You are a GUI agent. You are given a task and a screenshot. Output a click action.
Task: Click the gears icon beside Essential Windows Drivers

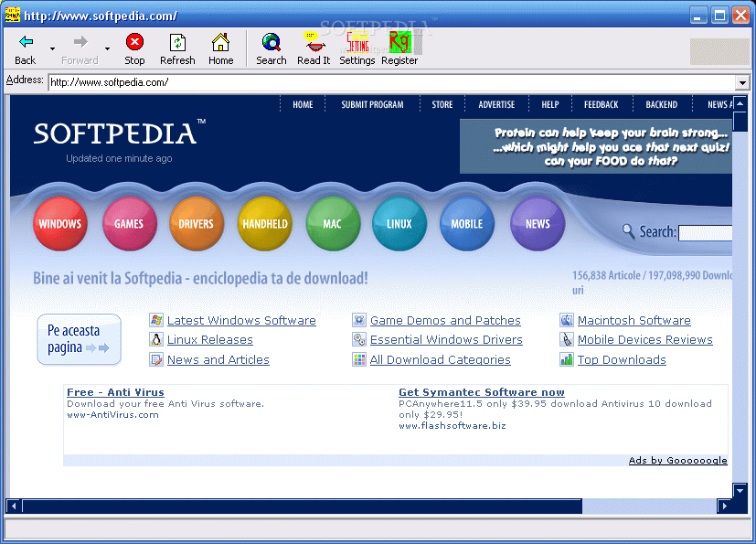[359, 339]
